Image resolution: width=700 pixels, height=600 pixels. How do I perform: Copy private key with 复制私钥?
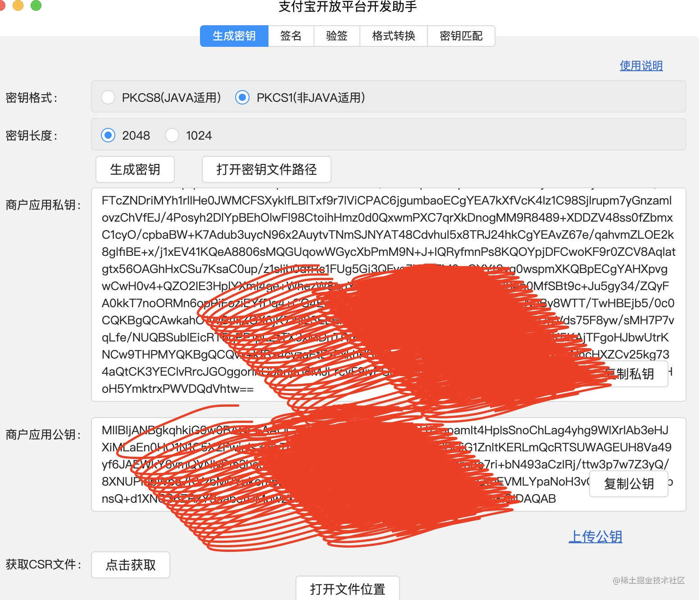point(635,374)
